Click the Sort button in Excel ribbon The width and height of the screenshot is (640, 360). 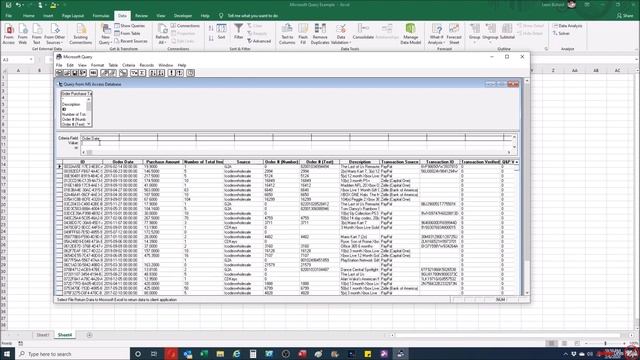(x=221, y=32)
